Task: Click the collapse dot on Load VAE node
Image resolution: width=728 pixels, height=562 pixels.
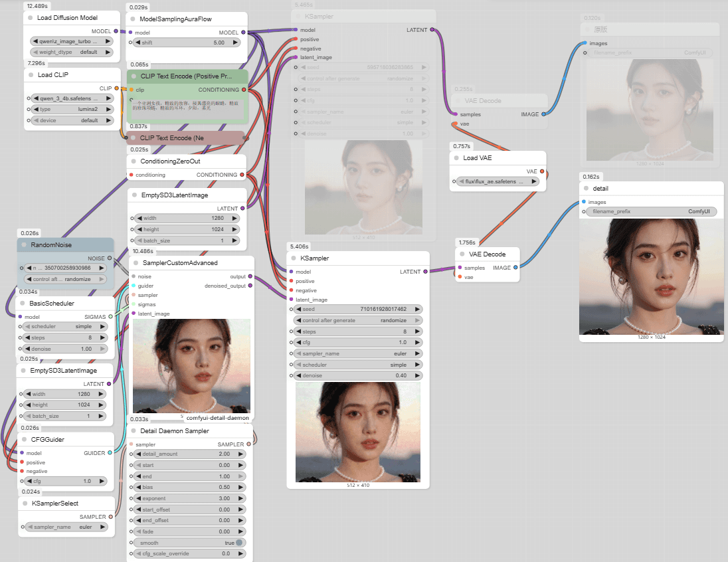Action: (456, 158)
